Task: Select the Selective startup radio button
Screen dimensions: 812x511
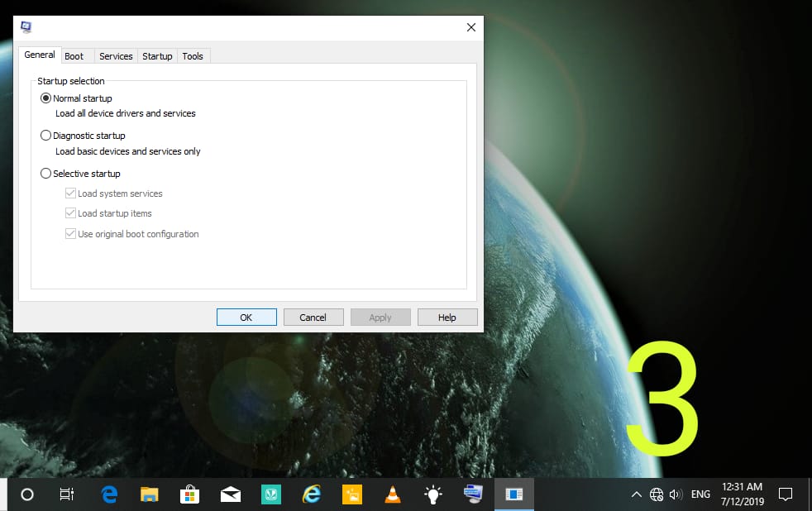Action: point(45,174)
